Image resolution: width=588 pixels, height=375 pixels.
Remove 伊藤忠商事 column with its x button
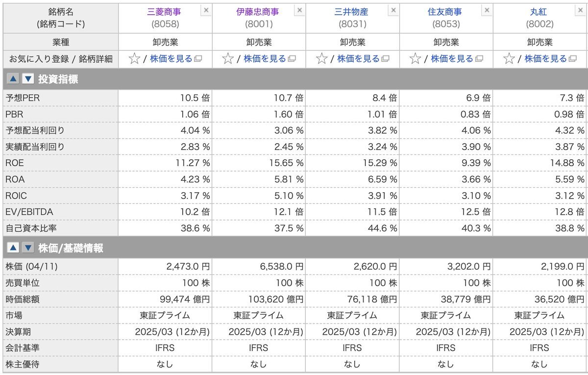click(300, 10)
